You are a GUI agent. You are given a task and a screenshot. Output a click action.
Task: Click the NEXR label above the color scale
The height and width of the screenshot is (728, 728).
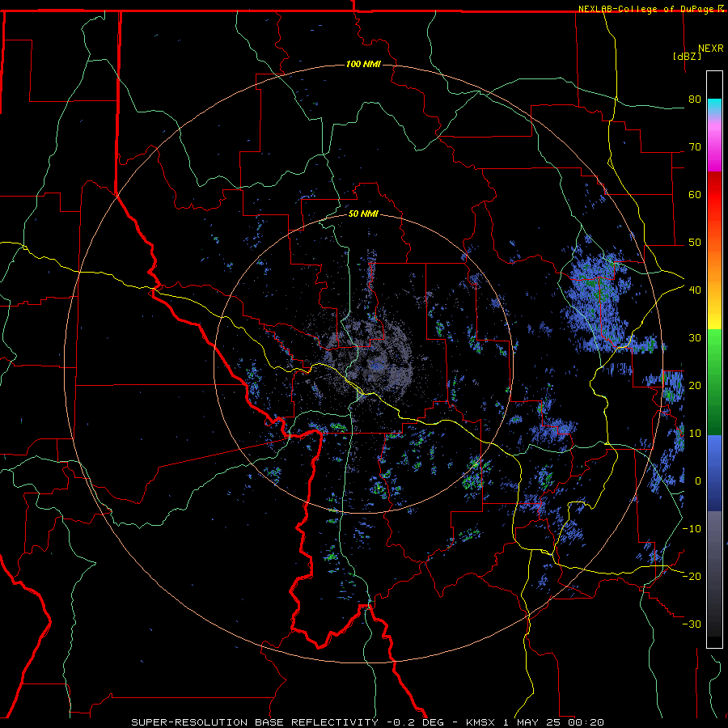(710, 49)
